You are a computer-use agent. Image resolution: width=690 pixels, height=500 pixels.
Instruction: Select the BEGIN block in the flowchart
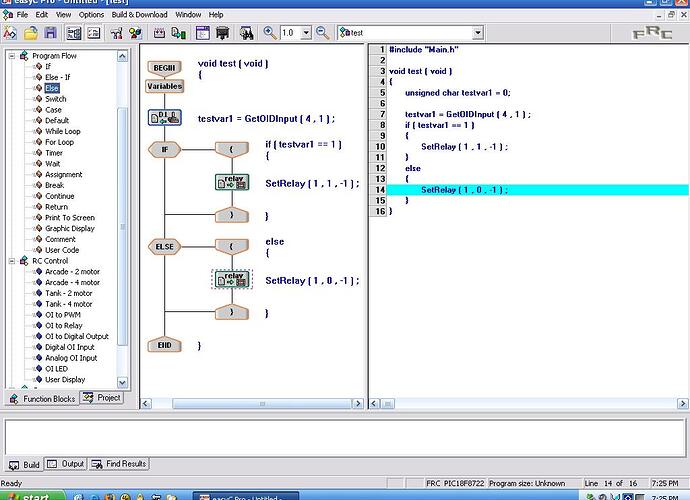pyautogui.click(x=164, y=68)
